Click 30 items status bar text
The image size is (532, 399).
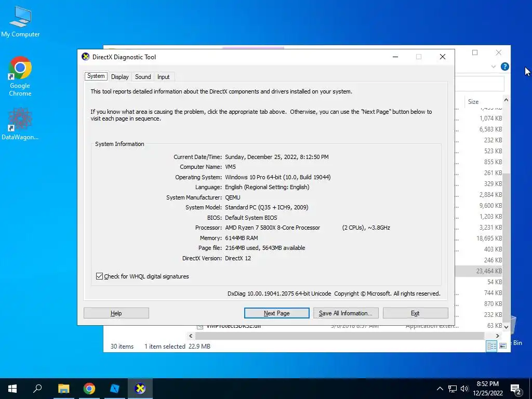[x=122, y=347]
